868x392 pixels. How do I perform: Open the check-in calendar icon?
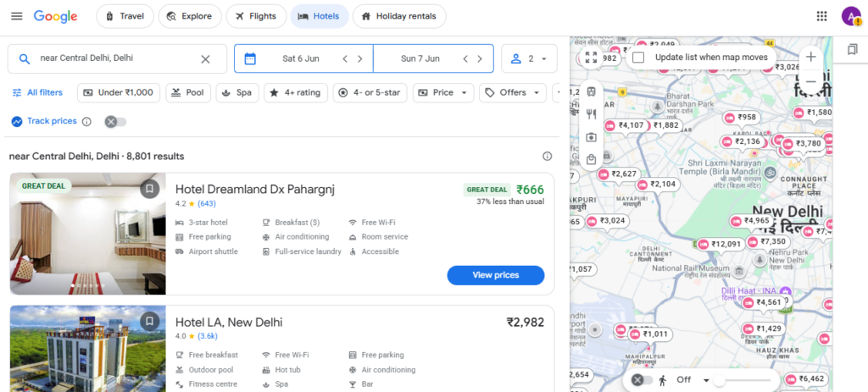(x=250, y=58)
